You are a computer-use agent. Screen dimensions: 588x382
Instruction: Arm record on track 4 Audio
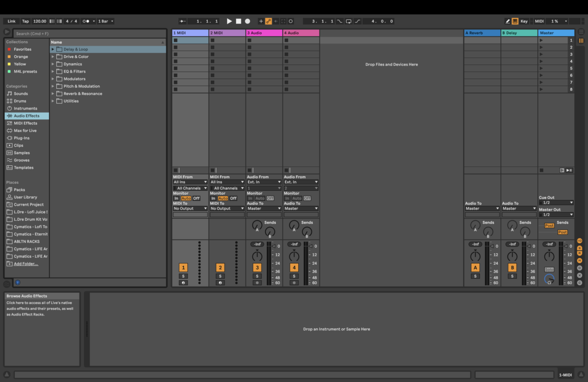(x=294, y=283)
